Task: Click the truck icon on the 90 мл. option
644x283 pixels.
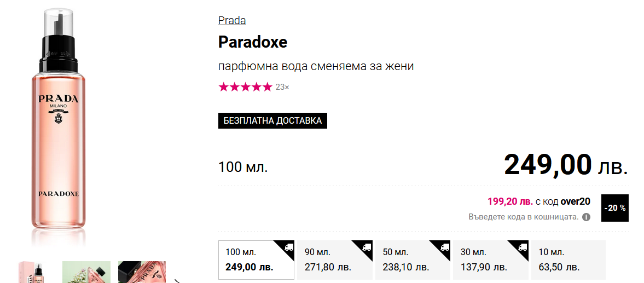Action: (x=367, y=247)
